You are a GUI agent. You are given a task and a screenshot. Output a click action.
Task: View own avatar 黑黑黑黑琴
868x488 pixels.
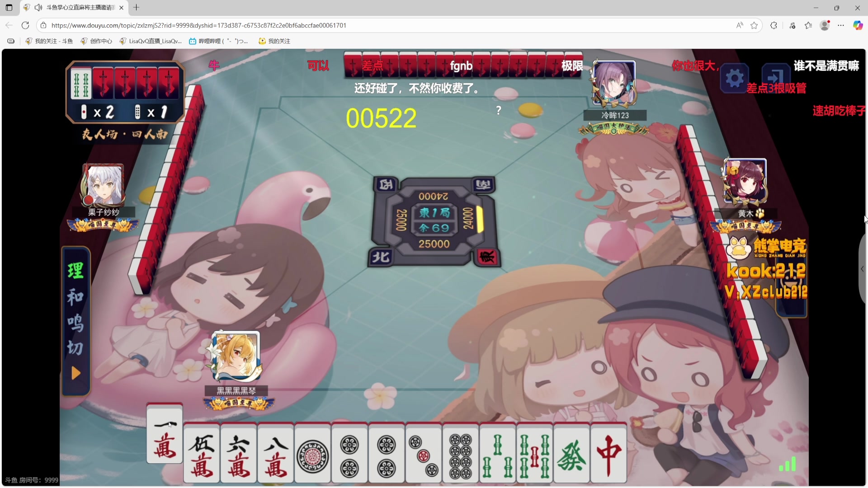(x=236, y=357)
